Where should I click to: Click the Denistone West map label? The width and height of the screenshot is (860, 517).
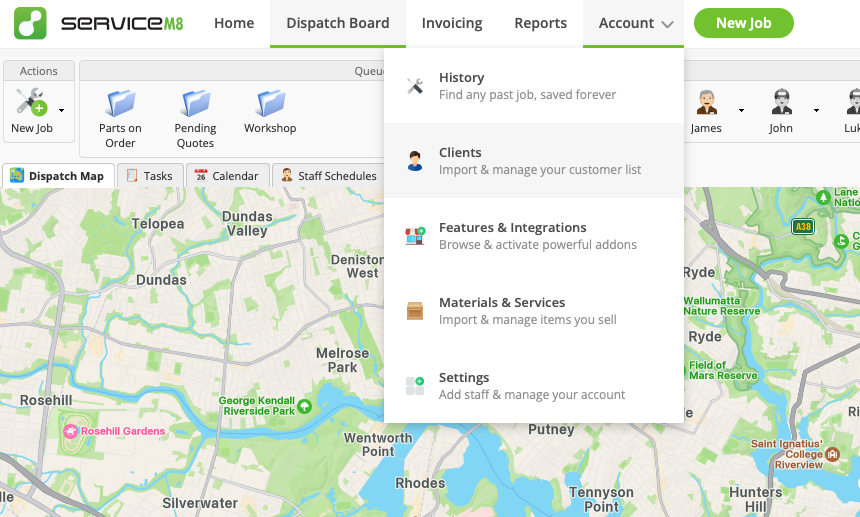click(358, 266)
